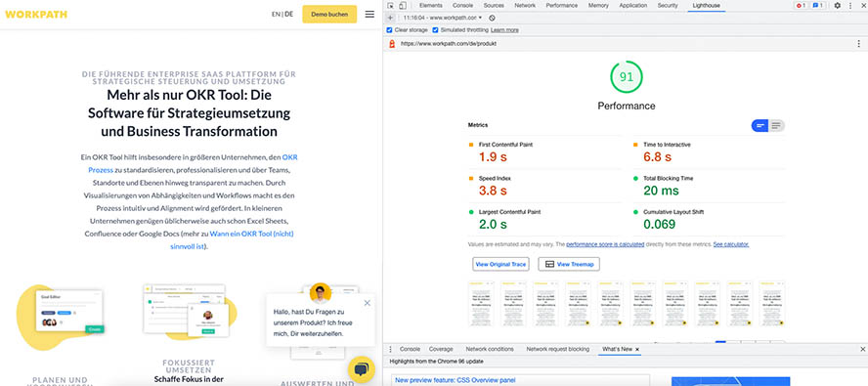The width and height of the screenshot is (868, 386).
Task: Click the inspect element picker icon
Action: click(x=390, y=6)
